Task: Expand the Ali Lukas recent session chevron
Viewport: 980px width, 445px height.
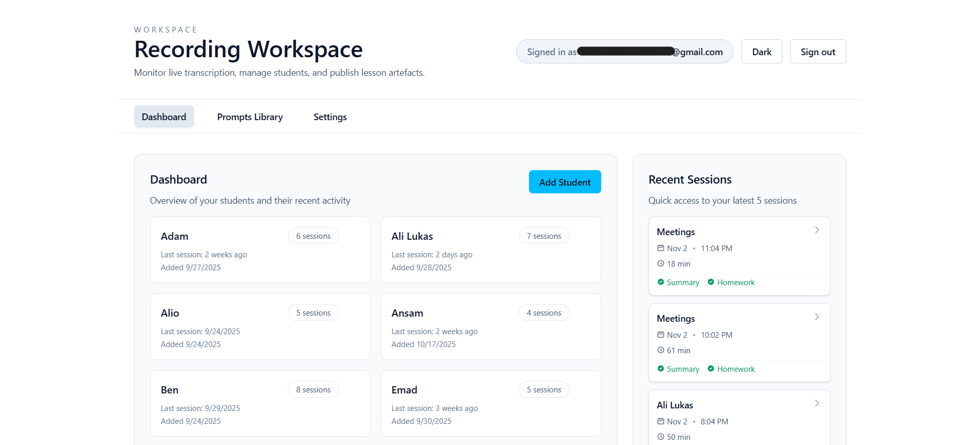Action: coord(816,404)
